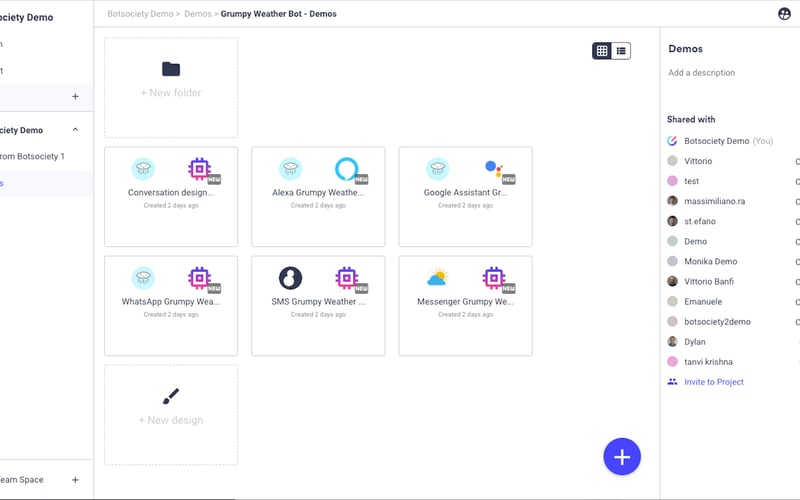The width and height of the screenshot is (800, 500).
Task: Open the SMS Grumpy Weather card
Action: 318,306
